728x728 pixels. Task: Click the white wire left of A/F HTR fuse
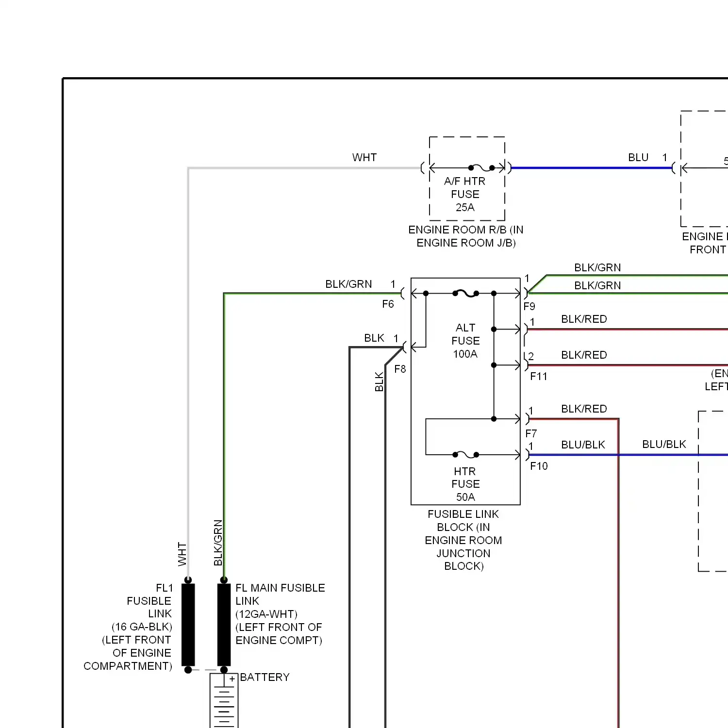[x=304, y=168]
